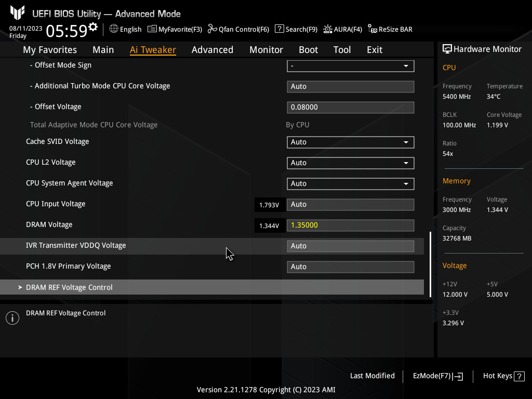
Task: Click the Hot Keys question icon
Action: click(519, 376)
